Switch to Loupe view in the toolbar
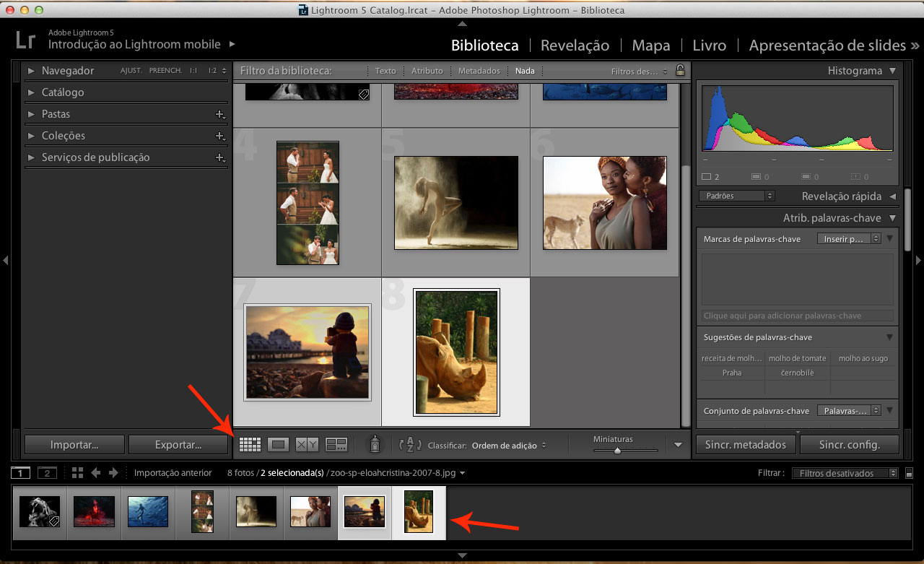The width and height of the screenshot is (924, 564). coord(278,445)
